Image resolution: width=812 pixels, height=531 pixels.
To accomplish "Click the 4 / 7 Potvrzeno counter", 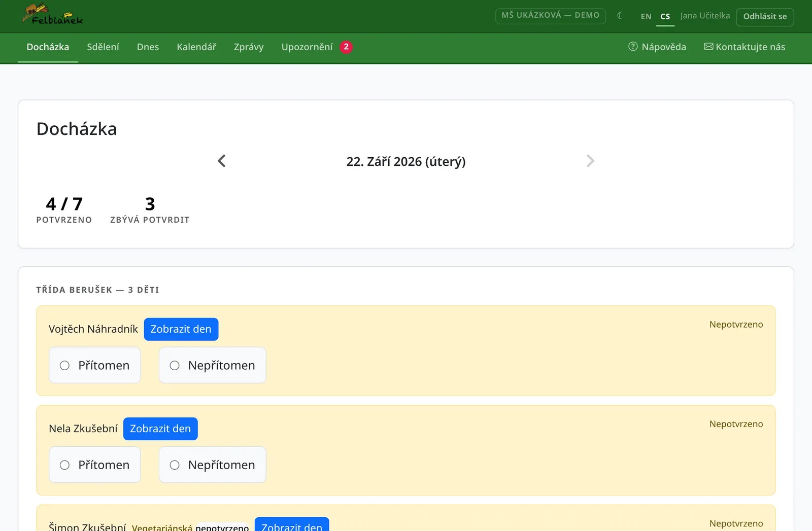I will (x=64, y=210).
